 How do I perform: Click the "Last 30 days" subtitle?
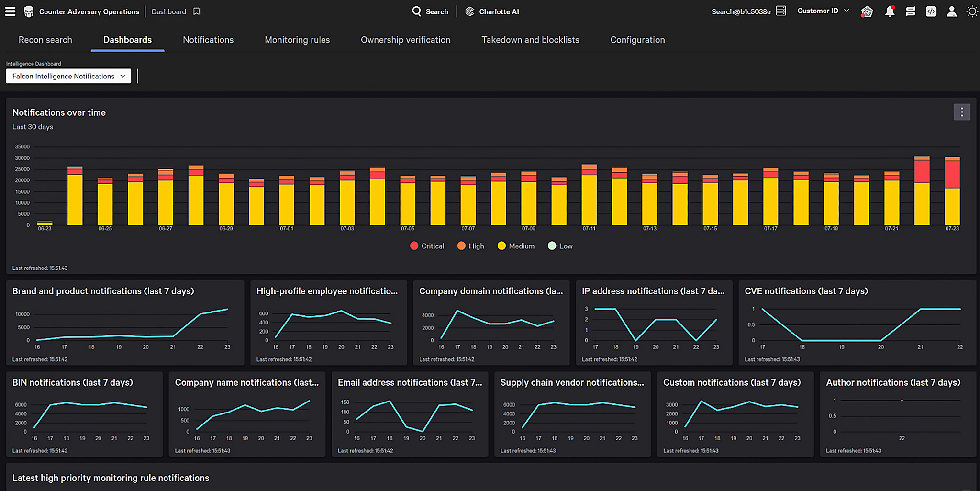(x=33, y=127)
